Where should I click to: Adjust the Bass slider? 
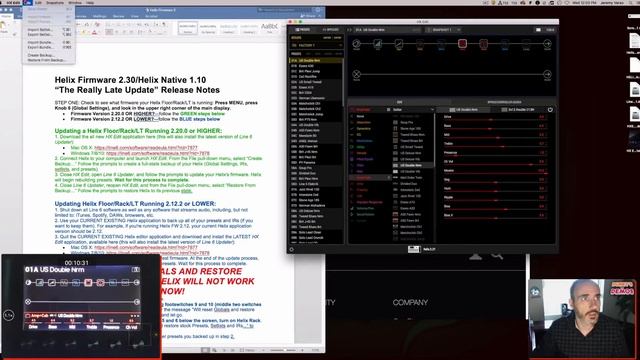click(x=495, y=129)
